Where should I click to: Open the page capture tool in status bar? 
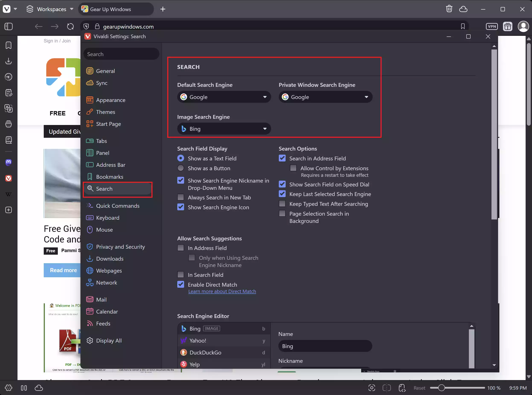[372, 388]
